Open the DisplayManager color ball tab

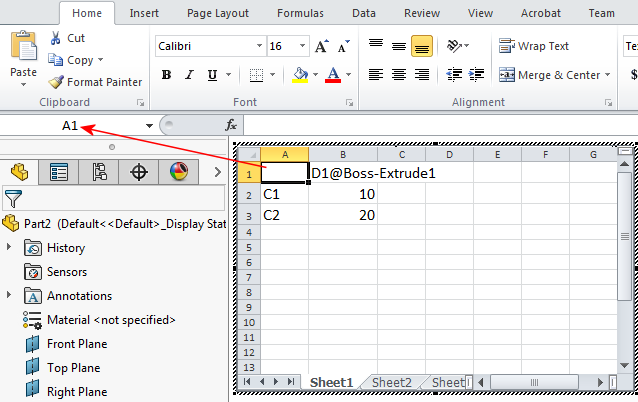pyautogui.click(x=178, y=172)
